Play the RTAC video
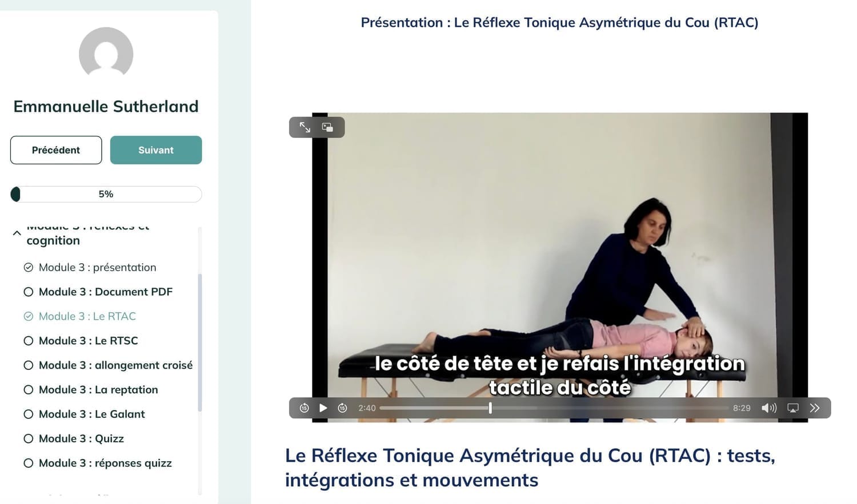Viewport: 857px width, 504px height. (x=323, y=408)
